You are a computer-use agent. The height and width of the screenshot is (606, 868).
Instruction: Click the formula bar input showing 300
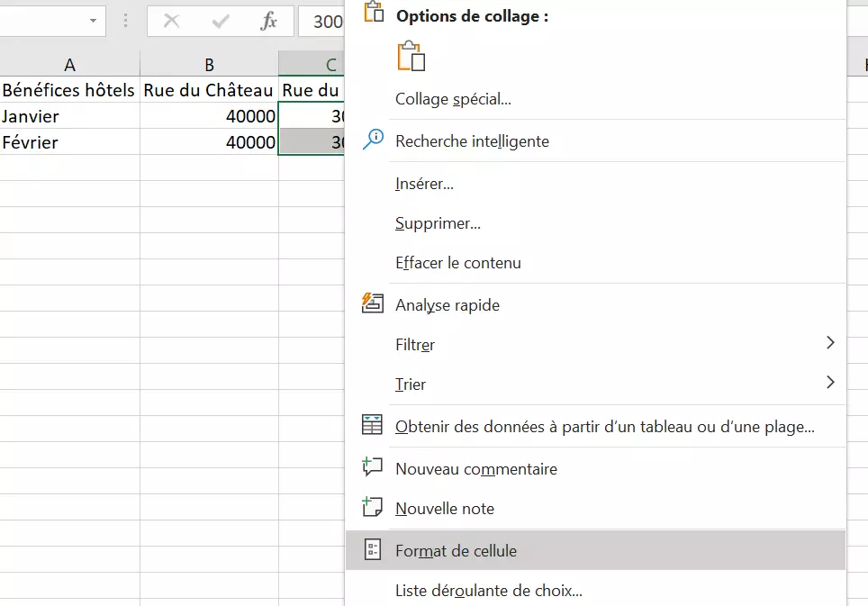tap(321, 22)
